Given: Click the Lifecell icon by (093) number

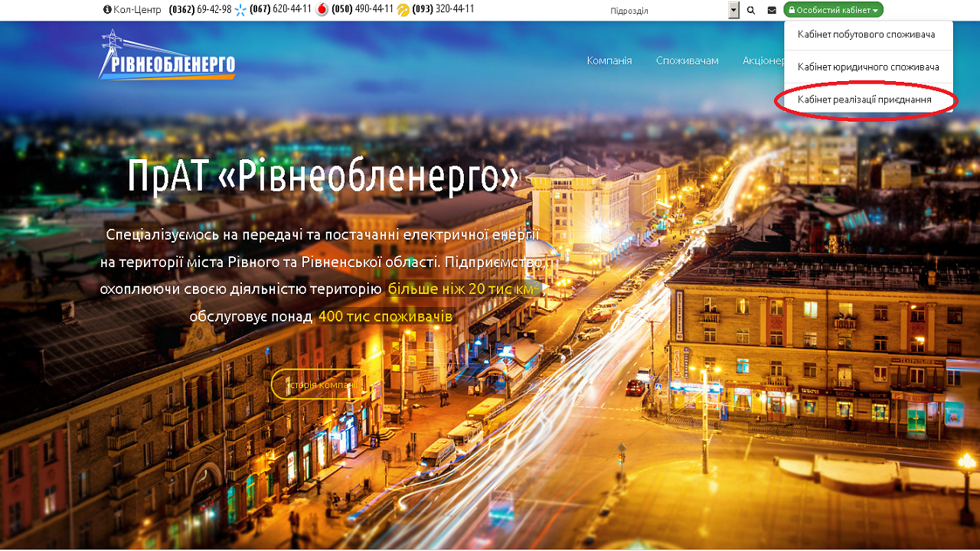Looking at the screenshot, I should tap(403, 10).
